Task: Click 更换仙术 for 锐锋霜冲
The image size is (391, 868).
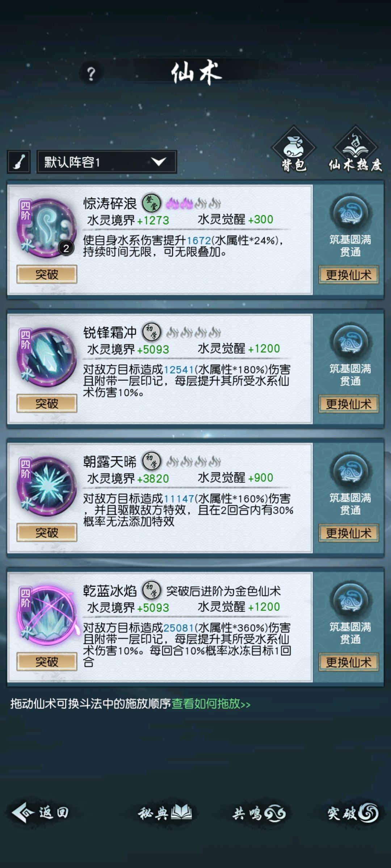Action: [x=349, y=404]
